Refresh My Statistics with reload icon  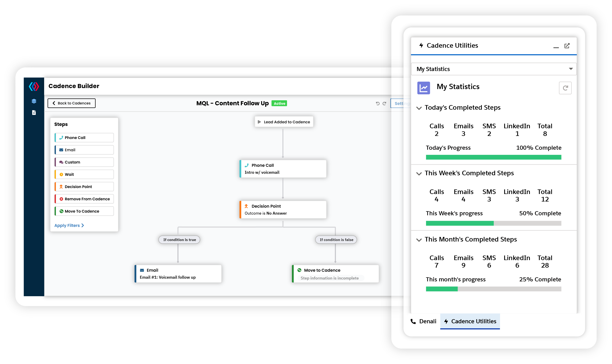click(x=565, y=88)
